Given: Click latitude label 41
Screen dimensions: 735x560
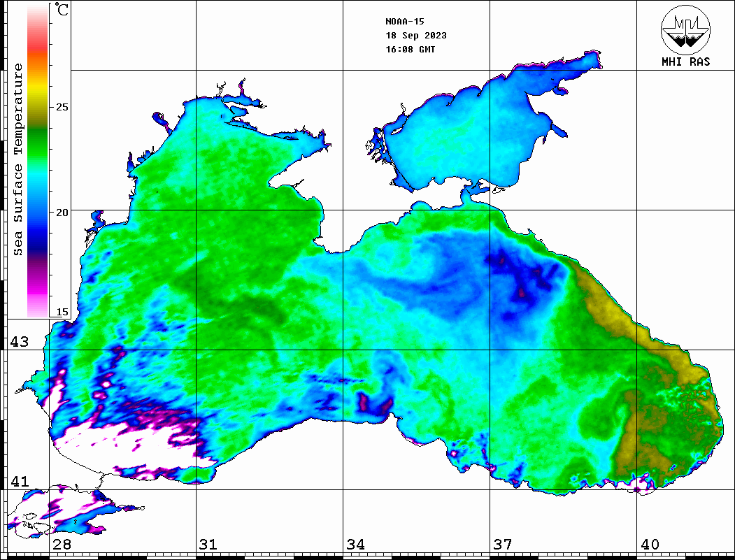Looking at the screenshot, I should (19, 481).
